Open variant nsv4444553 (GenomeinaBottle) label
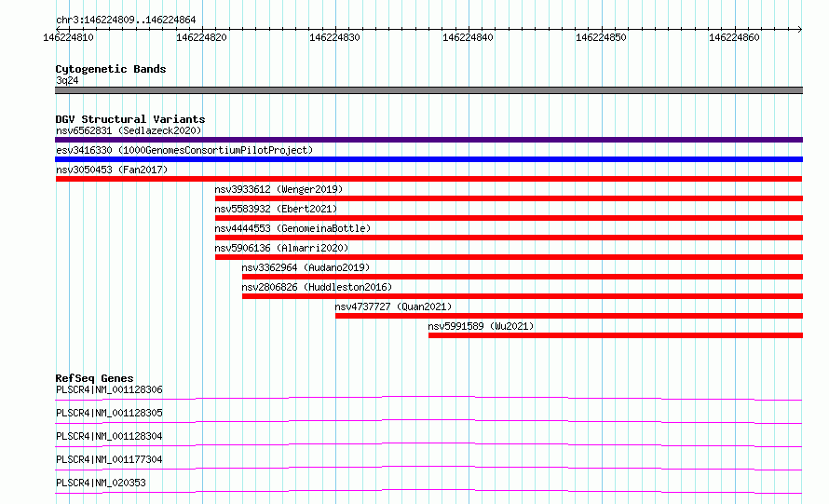Viewport: 829px width, 504px height. coord(292,228)
